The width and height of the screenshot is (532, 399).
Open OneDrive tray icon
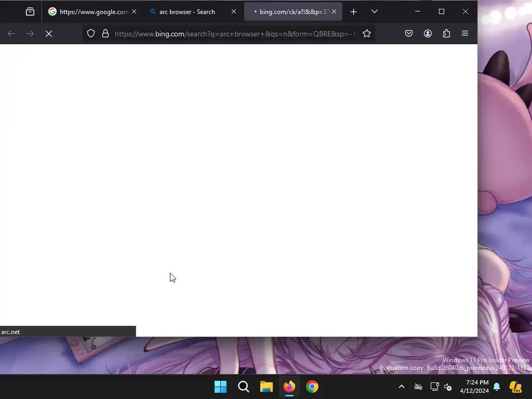point(418,387)
